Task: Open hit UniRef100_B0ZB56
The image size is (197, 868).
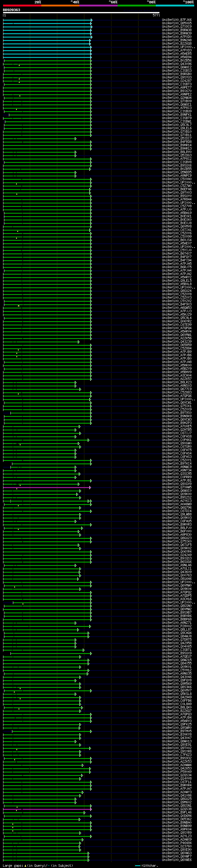Action: (x=177, y=60)
